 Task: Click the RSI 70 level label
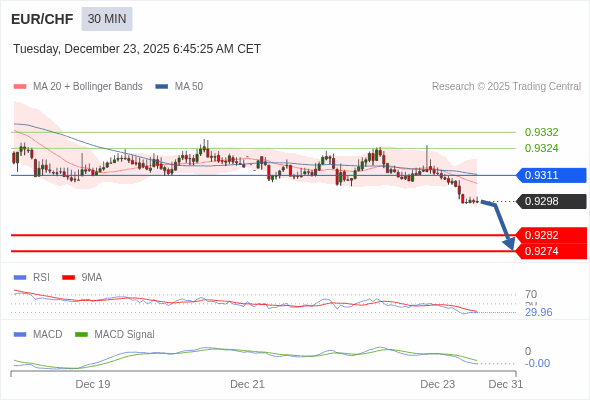click(x=531, y=294)
